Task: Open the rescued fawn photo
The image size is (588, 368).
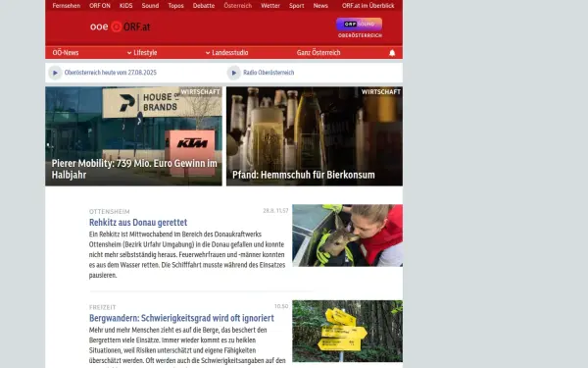Action: pos(347,236)
